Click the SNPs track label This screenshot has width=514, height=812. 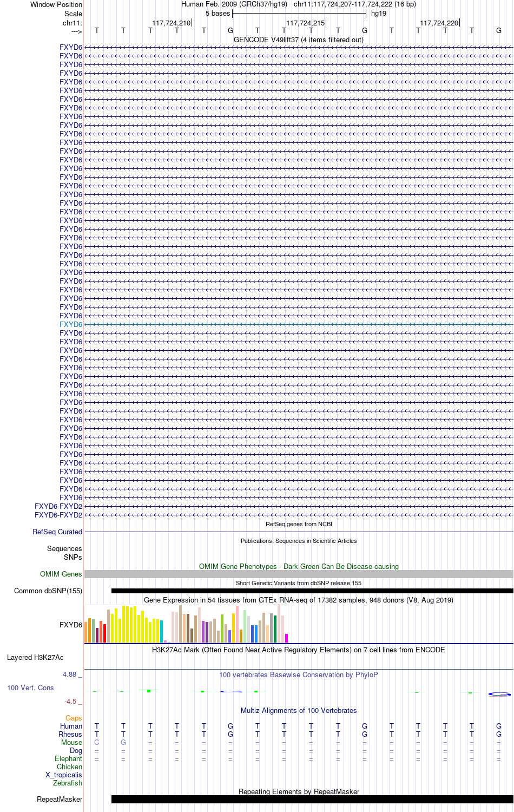tap(73, 557)
